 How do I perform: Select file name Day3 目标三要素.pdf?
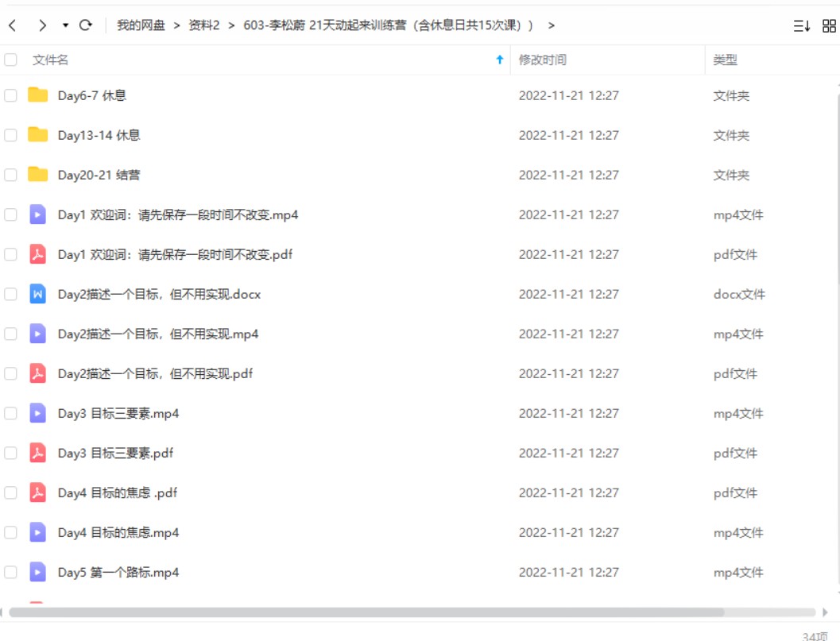tap(116, 453)
